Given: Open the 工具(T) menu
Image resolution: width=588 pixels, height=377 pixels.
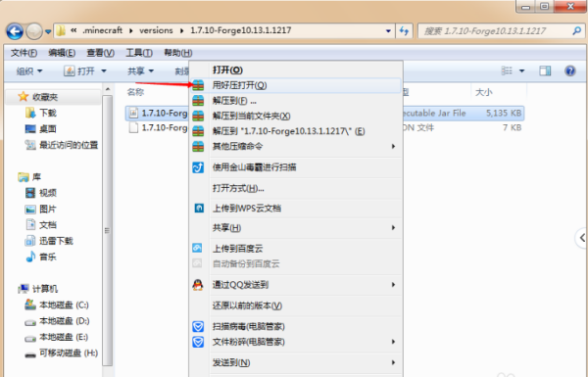Looking at the screenshot, I should pos(139,53).
